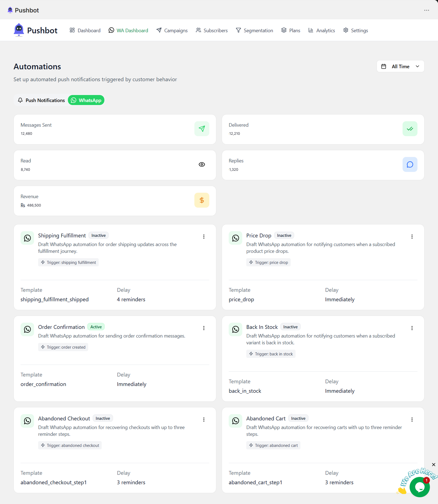438x504 pixels.
Task: Open Segmentation page
Action: (x=254, y=30)
